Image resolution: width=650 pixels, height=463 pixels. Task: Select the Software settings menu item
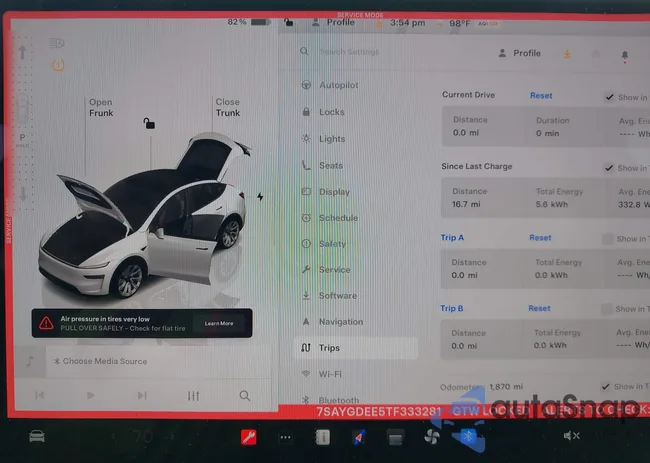pyautogui.click(x=337, y=296)
